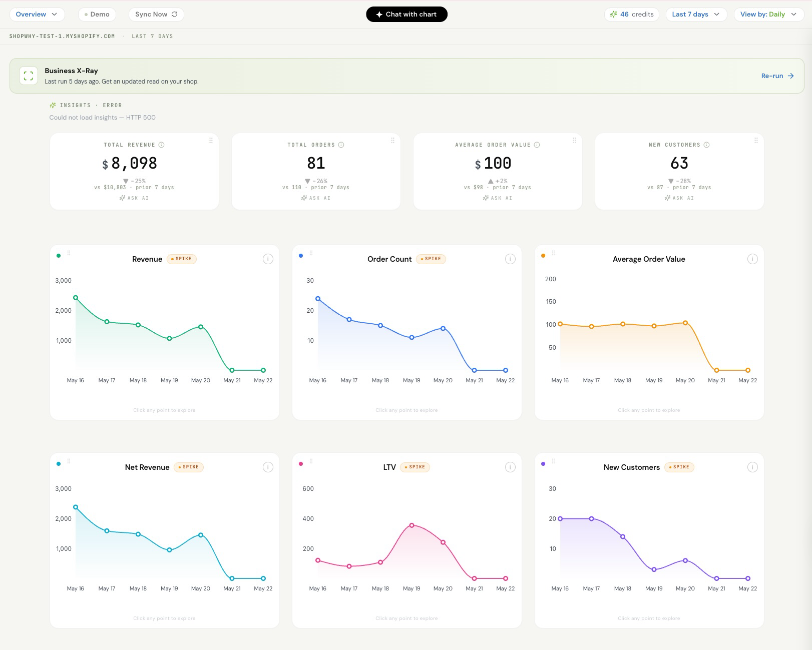Screen dimensions: 812x650
Task: Open info for Average Order Value chart
Action: pyautogui.click(x=752, y=259)
